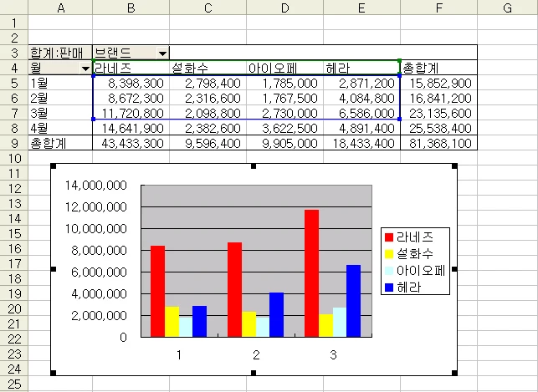Click cell with value 6,586,000
The width and height of the screenshot is (538, 392).
[x=361, y=113]
